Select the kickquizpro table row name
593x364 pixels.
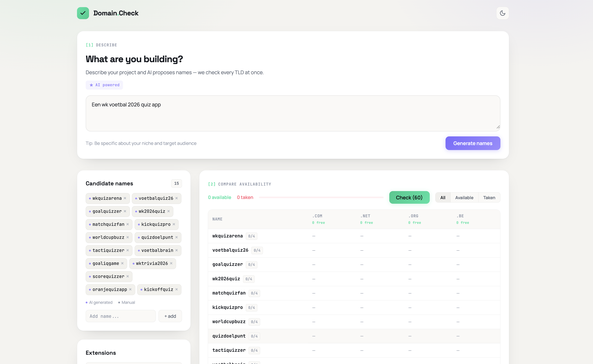click(x=228, y=307)
